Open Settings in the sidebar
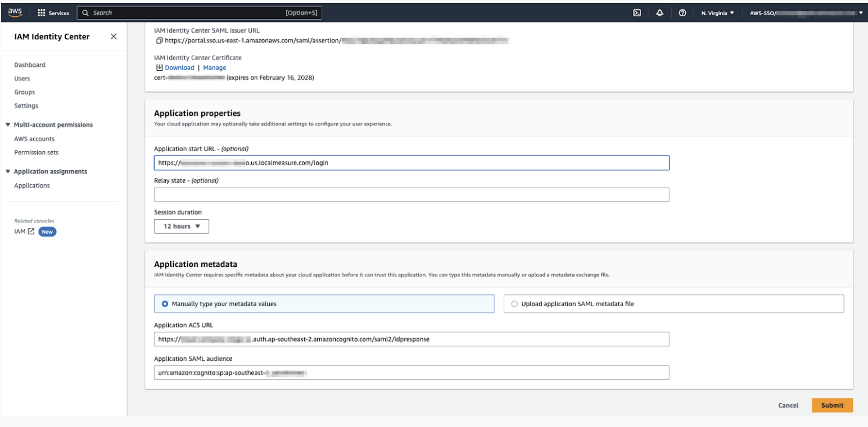 pos(26,106)
